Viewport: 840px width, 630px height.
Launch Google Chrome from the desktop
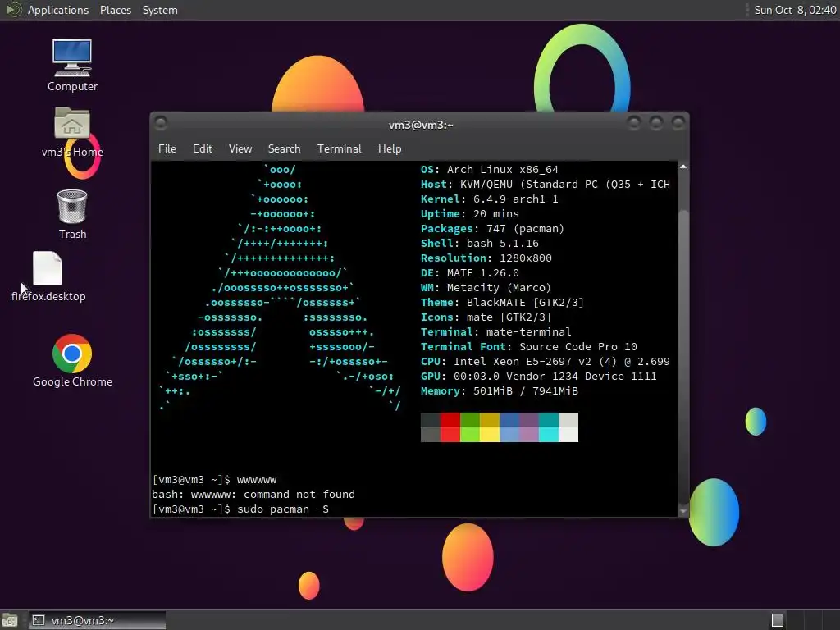click(72, 361)
